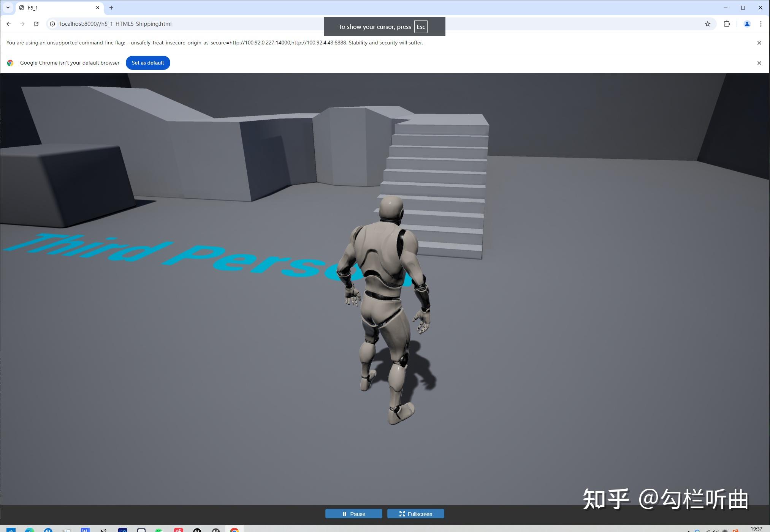Click the Set as default button
This screenshot has height=532, width=770.
click(x=148, y=63)
